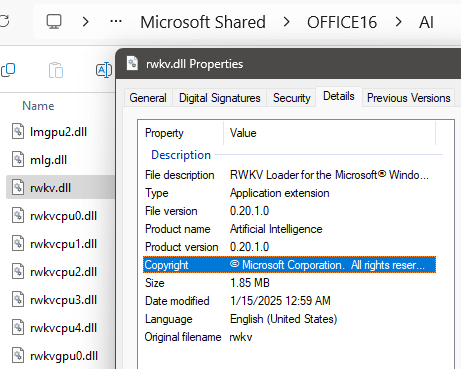Click the Properties dialog title bar icon

click(x=132, y=63)
